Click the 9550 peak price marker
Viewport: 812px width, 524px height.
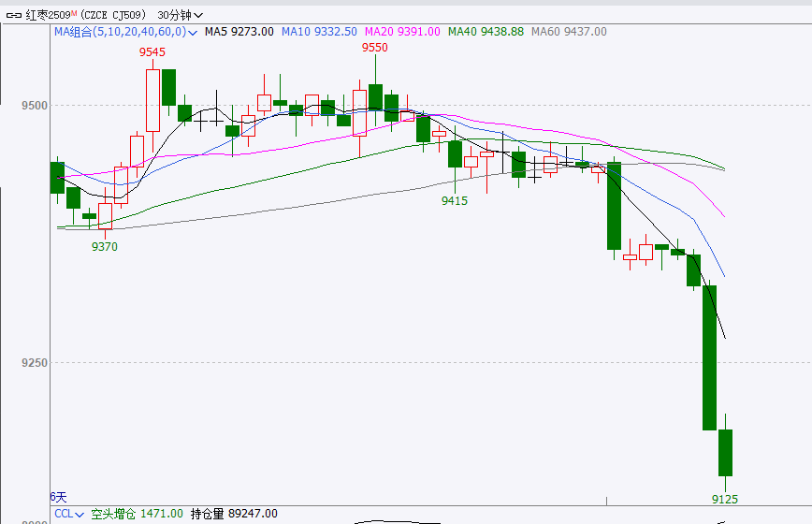tap(375, 47)
